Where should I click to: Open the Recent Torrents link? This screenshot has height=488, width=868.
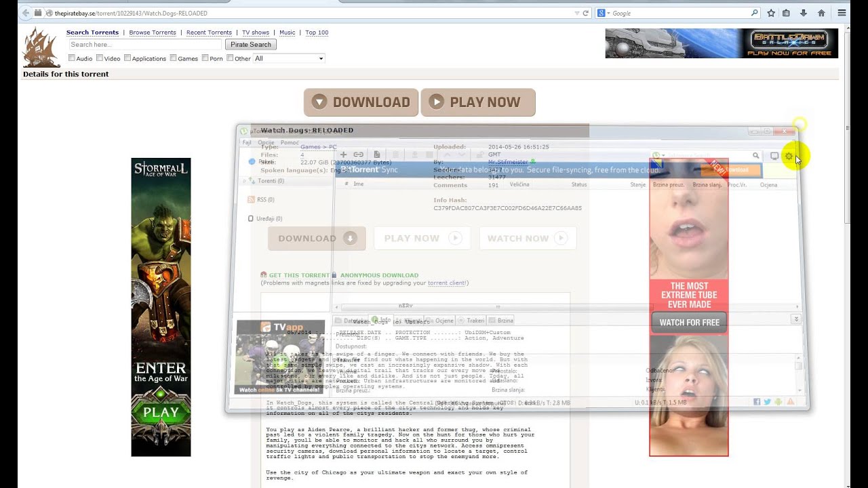(x=209, y=33)
